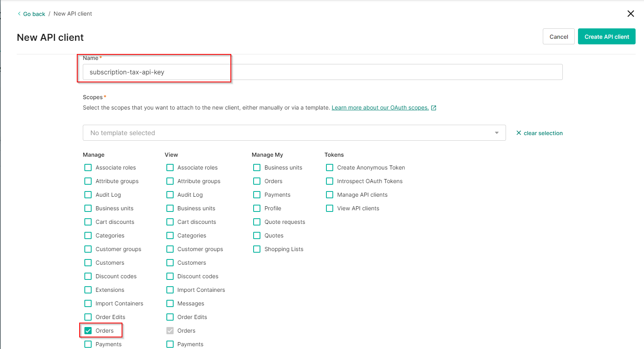Click the Cancel button

coord(558,37)
